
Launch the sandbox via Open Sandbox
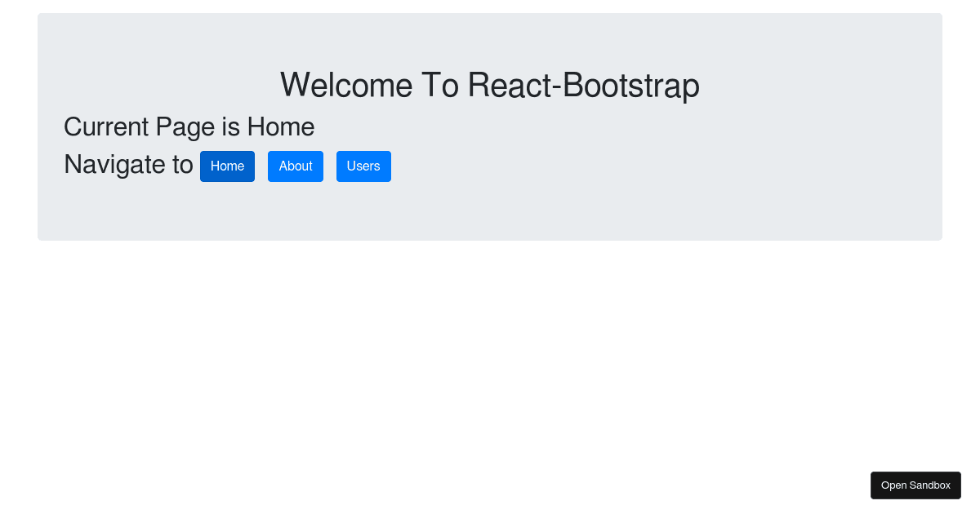tap(915, 485)
